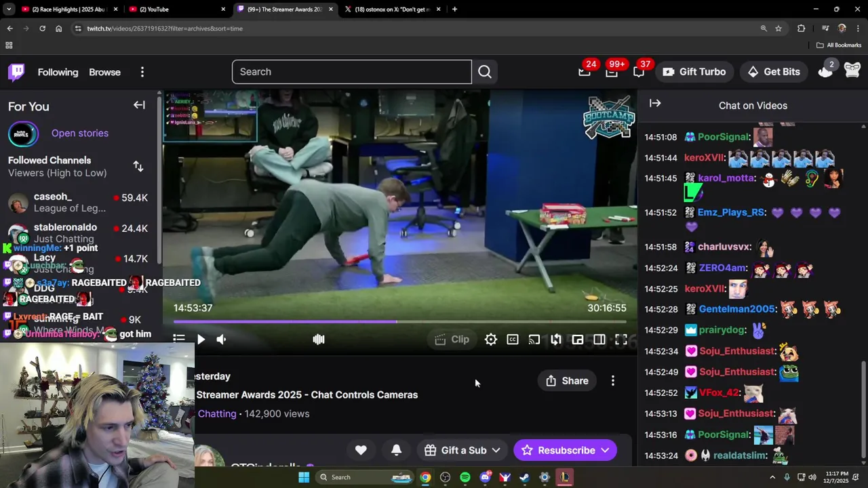This screenshot has height=488, width=868.
Task: Click the heart follow button
Action: (361, 450)
